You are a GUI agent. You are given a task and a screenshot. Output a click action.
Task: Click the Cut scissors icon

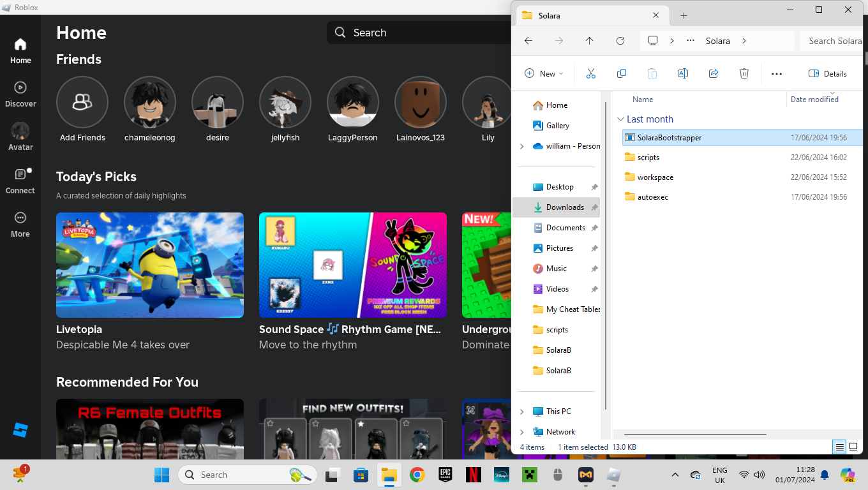[590, 73]
